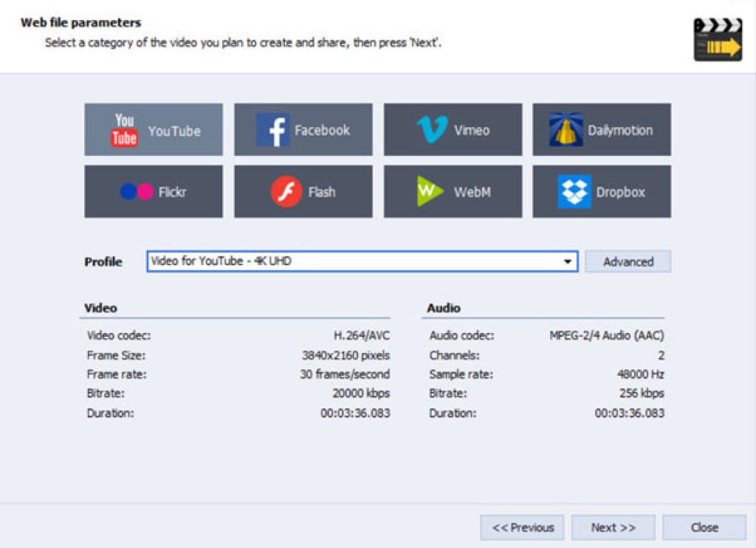Select the YouTube upload preset

point(153,129)
